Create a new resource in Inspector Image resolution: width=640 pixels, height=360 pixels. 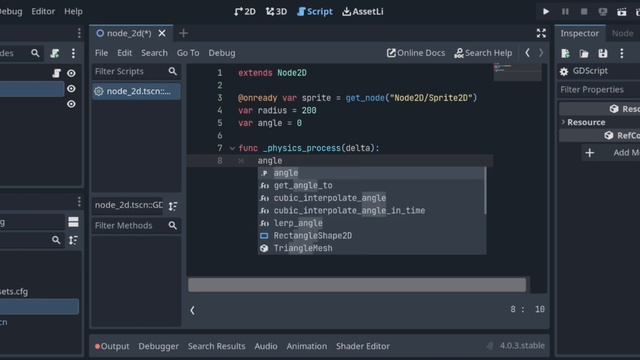(565, 53)
